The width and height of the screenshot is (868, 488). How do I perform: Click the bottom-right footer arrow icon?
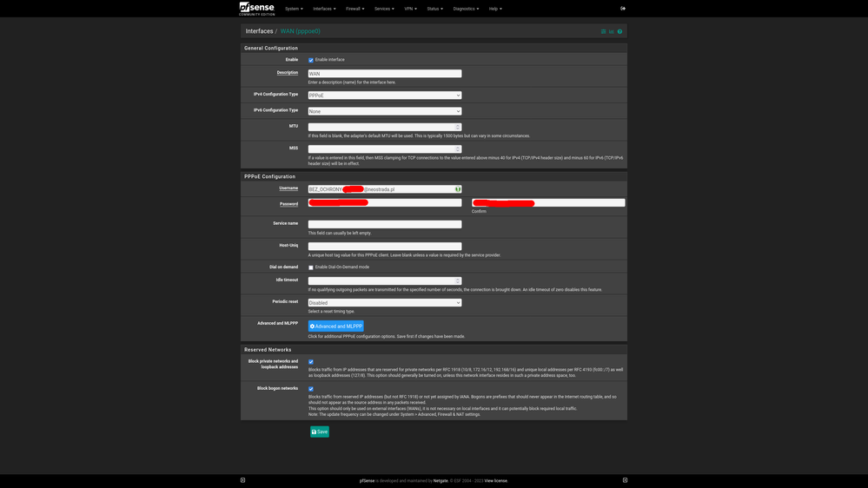click(x=625, y=480)
